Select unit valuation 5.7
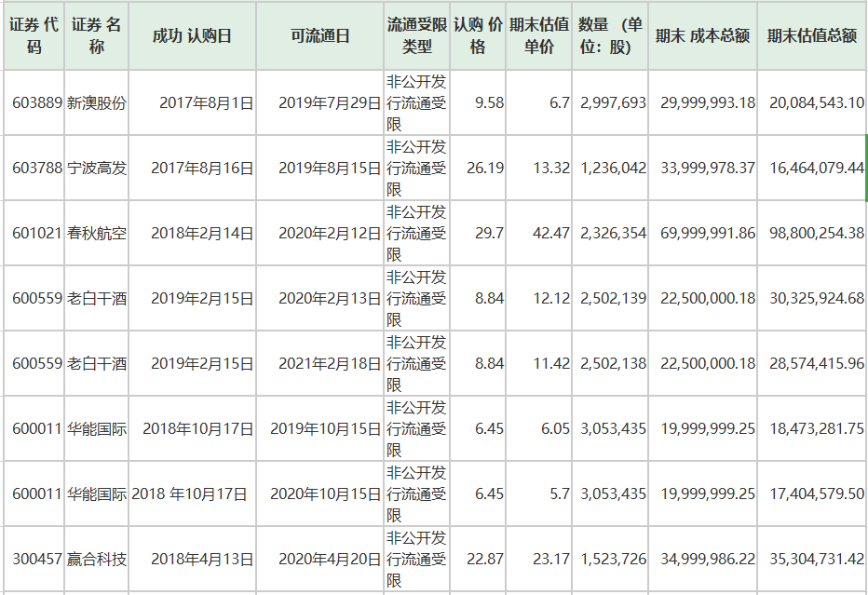 click(560, 494)
